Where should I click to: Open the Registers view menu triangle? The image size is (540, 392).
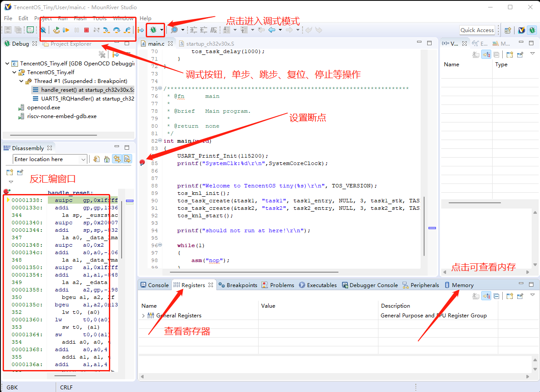point(533,295)
